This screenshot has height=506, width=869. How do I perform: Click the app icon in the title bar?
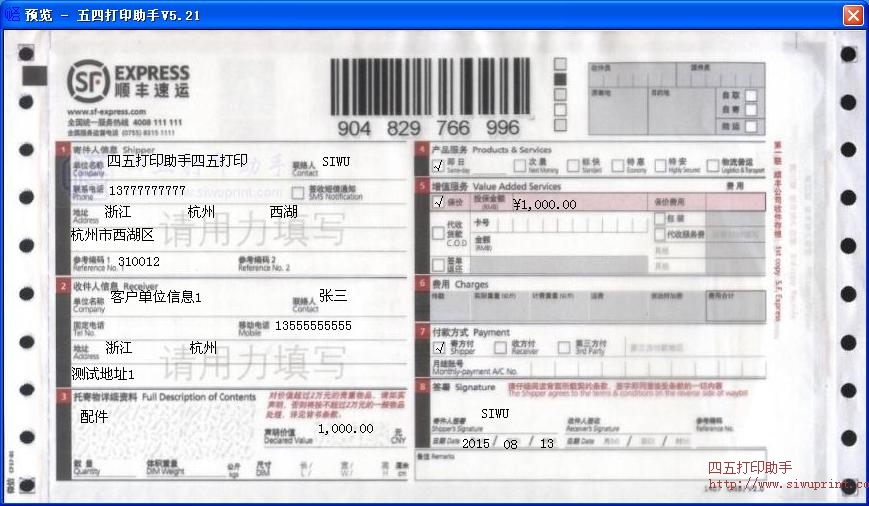click(12, 14)
